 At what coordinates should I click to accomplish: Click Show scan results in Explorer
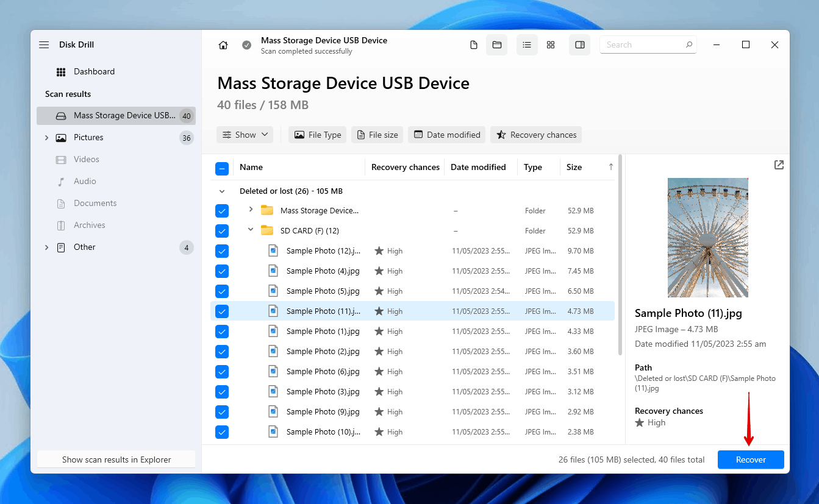116,460
